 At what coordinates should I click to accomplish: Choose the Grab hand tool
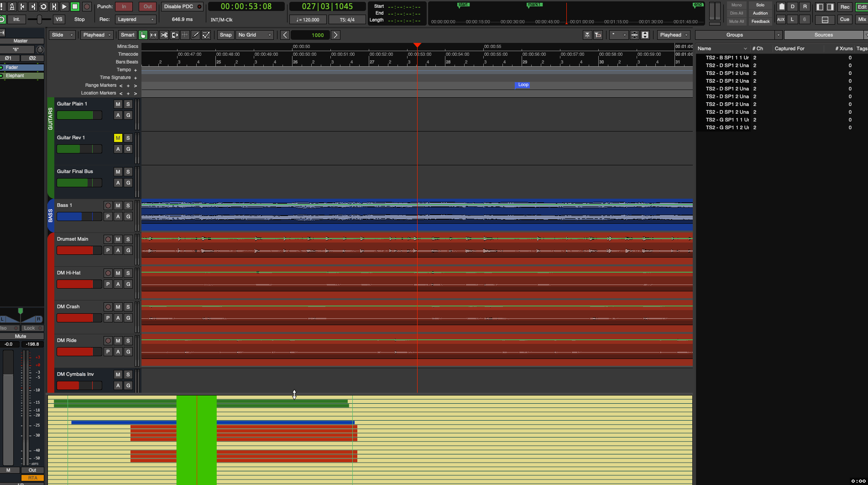[143, 35]
